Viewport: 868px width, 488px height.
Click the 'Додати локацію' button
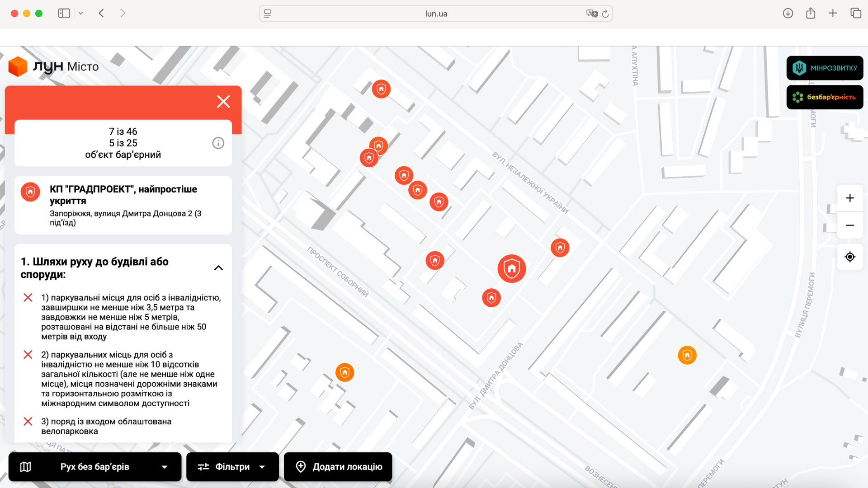tap(338, 467)
